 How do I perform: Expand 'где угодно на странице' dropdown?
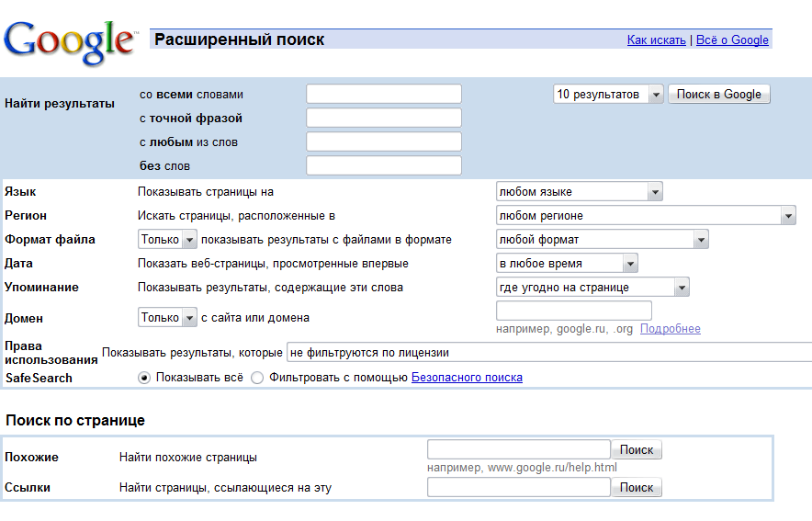click(x=592, y=287)
